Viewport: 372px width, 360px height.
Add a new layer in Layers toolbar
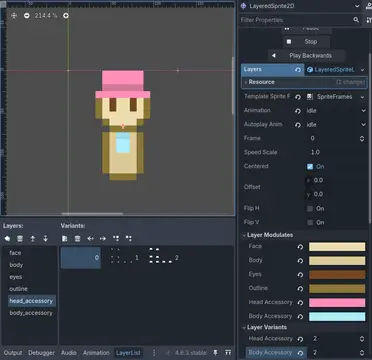click(x=7, y=239)
